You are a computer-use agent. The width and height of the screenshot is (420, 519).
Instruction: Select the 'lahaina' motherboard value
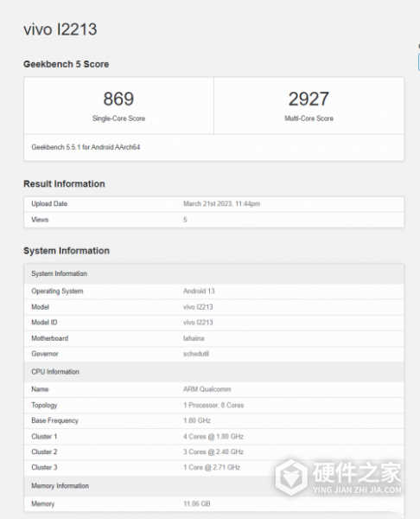[x=194, y=338]
